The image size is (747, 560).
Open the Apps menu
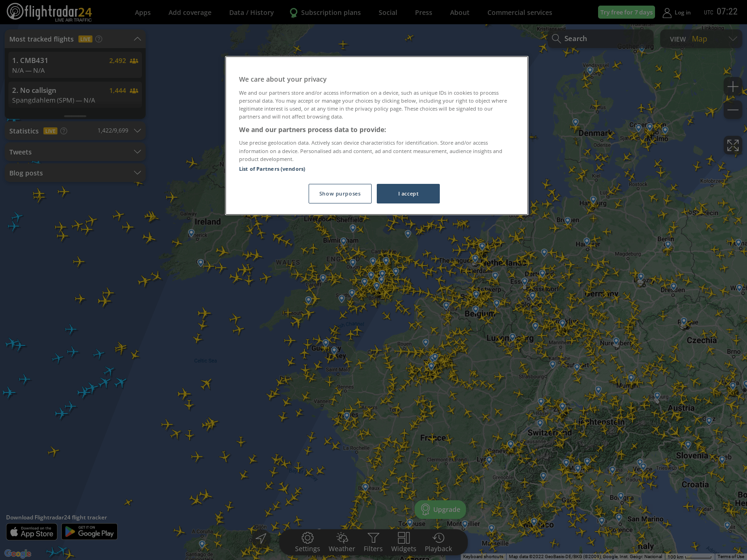pos(142,13)
